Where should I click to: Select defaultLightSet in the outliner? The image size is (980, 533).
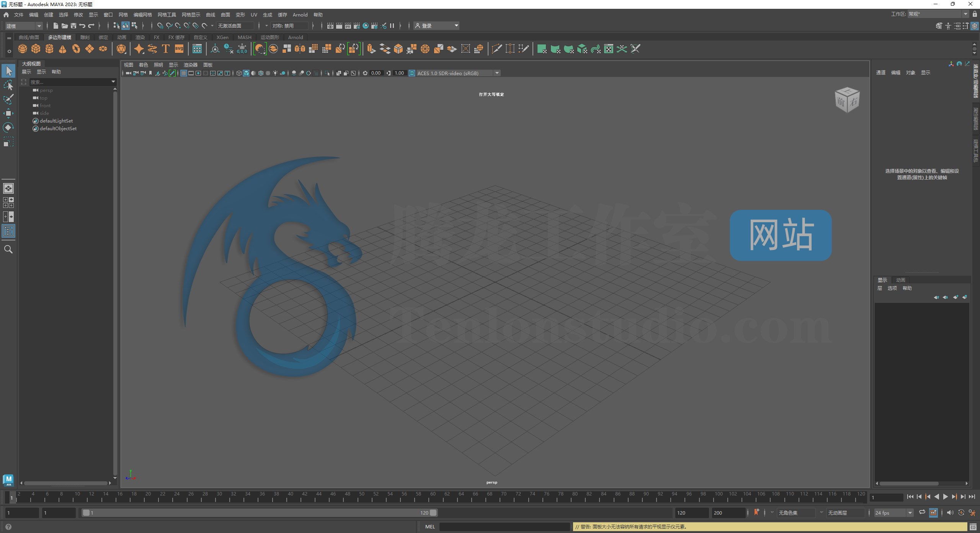tap(56, 121)
